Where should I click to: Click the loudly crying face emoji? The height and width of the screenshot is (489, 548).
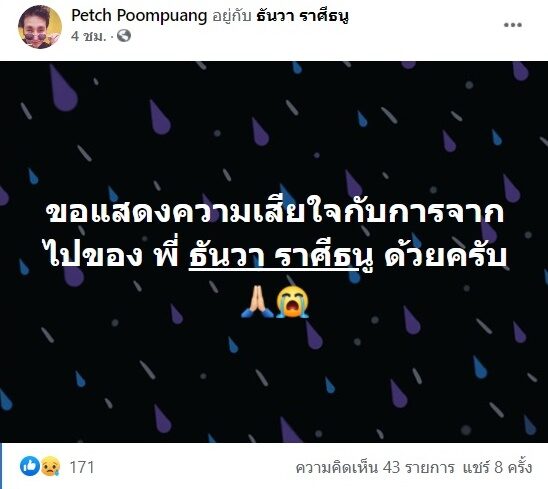click(292, 301)
